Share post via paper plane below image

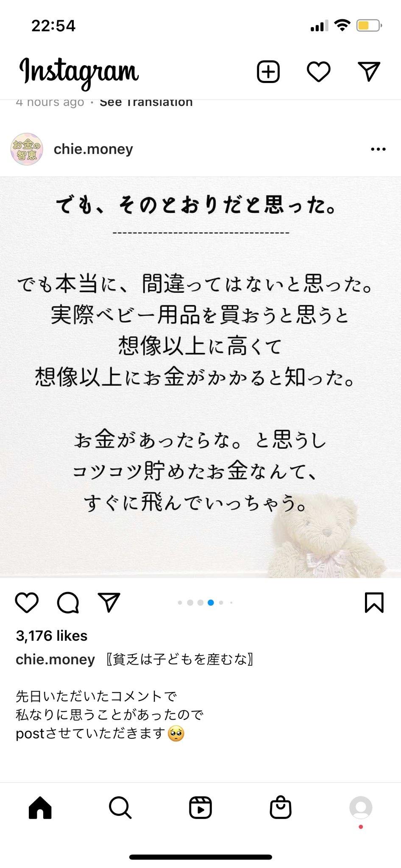(x=109, y=602)
